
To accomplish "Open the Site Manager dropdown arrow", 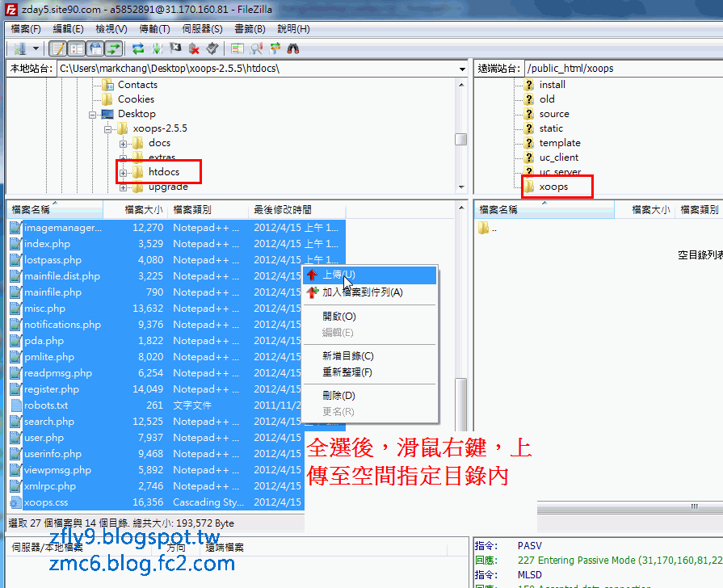I will [x=36, y=48].
